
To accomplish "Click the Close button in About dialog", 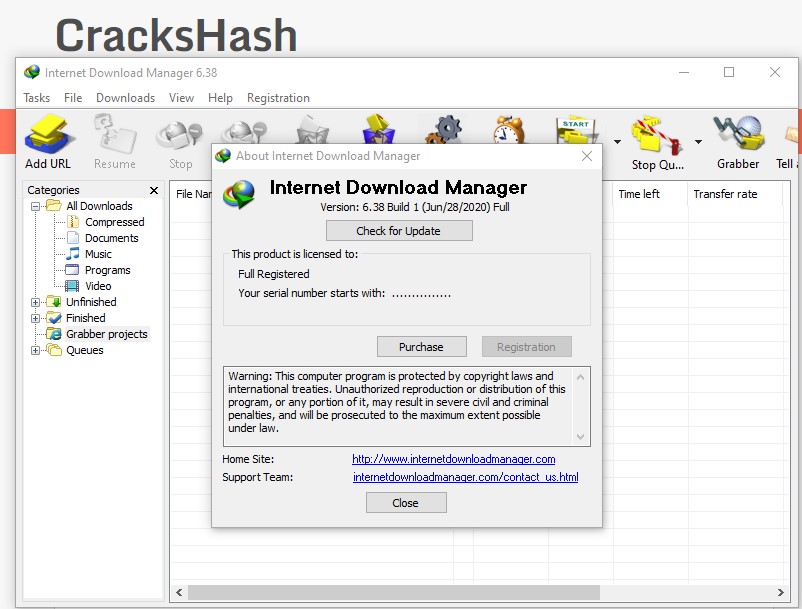I will point(406,503).
